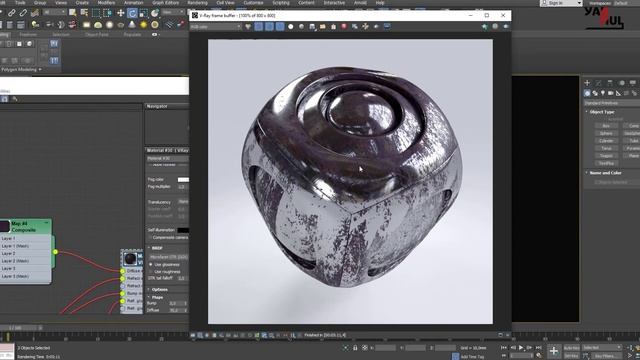
Task: Switch to the Freeform ribbon tab
Action: (x=28, y=35)
